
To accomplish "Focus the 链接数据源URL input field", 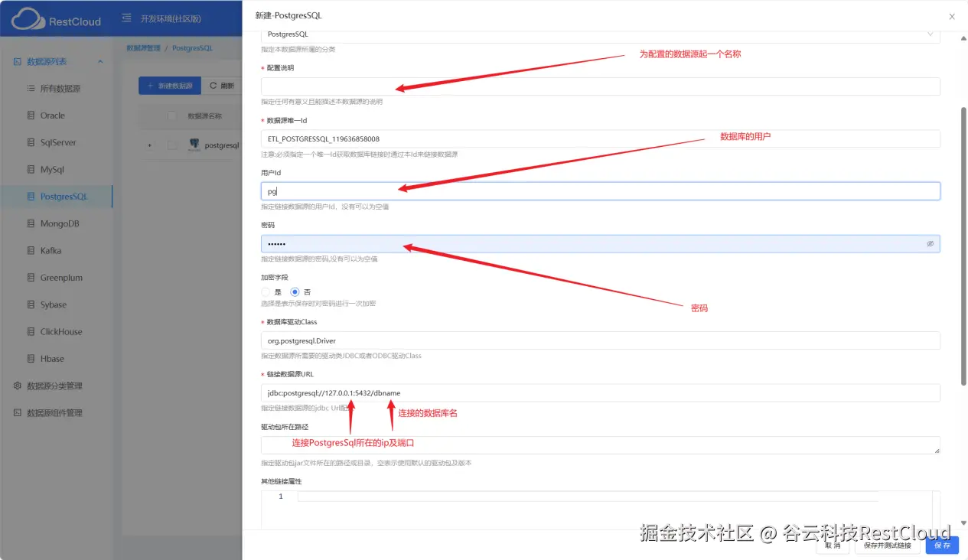I will click(601, 392).
